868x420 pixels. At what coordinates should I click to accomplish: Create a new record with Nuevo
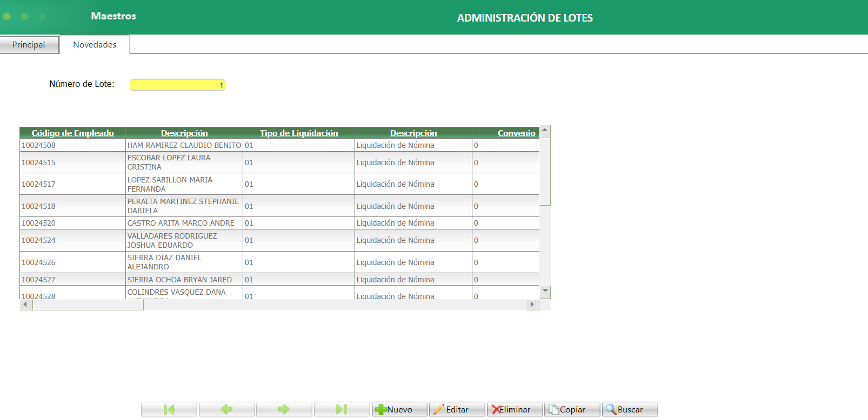tap(399, 409)
